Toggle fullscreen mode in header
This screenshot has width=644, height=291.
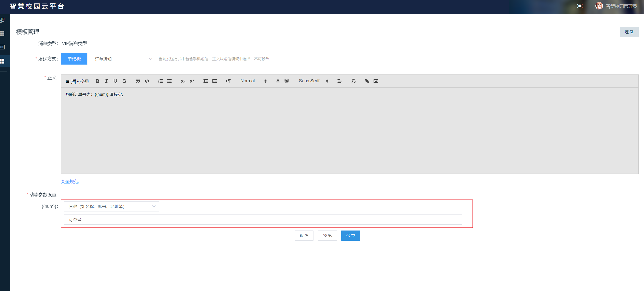tap(580, 6)
